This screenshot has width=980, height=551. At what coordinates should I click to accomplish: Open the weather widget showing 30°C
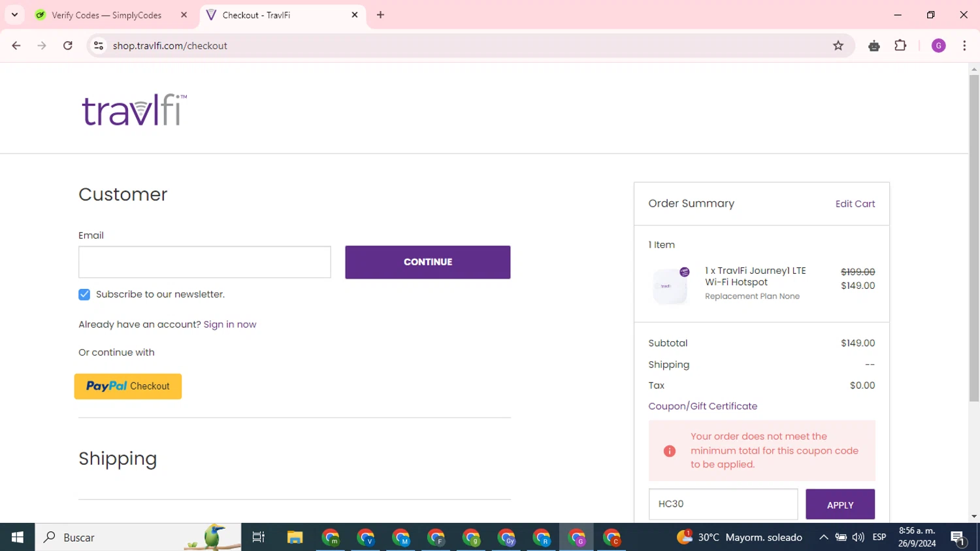(x=740, y=537)
